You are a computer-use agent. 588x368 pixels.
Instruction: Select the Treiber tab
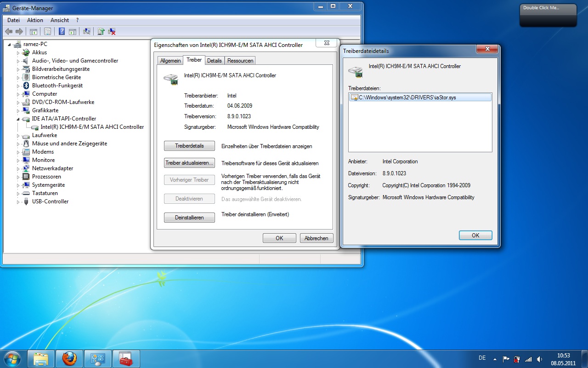(x=194, y=60)
